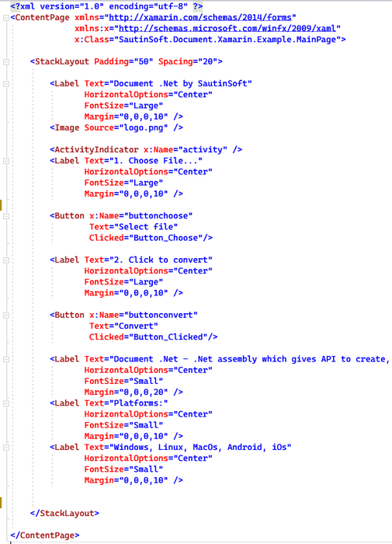Open the xamarin.com/schemas/2014/forms link
This screenshot has width=392, height=544.
click(x=200, y=17)
